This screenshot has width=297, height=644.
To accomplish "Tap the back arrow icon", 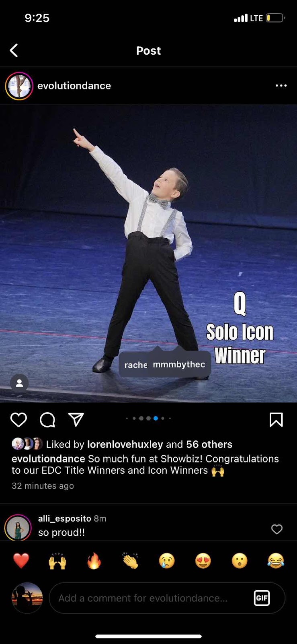I will [x=14, y=51].
